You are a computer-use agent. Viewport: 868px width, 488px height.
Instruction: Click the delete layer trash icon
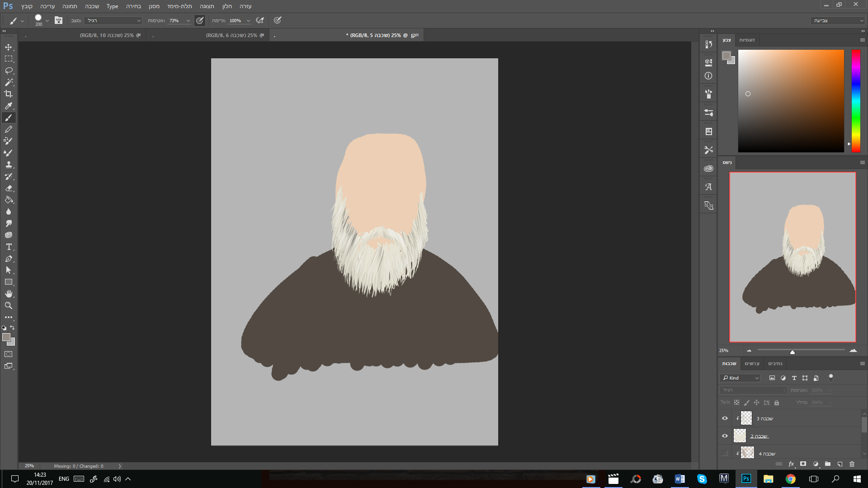click(x=852, y=464)
